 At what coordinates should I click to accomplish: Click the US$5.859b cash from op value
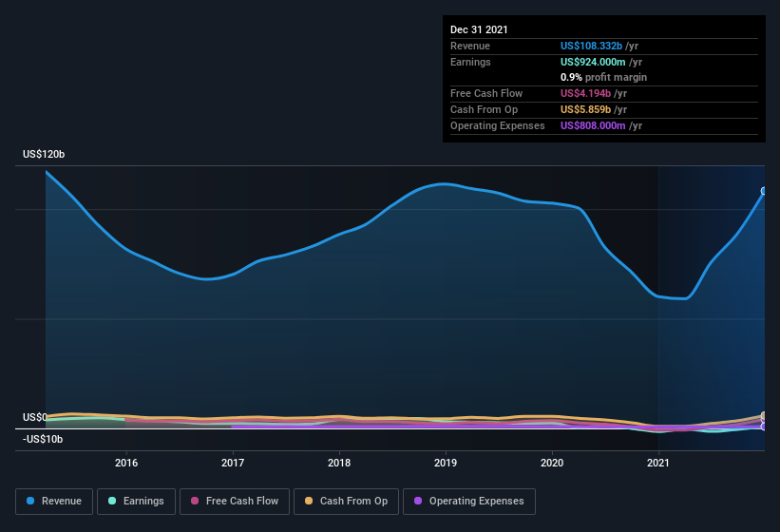pyautogui.click(x=585, y=109)
